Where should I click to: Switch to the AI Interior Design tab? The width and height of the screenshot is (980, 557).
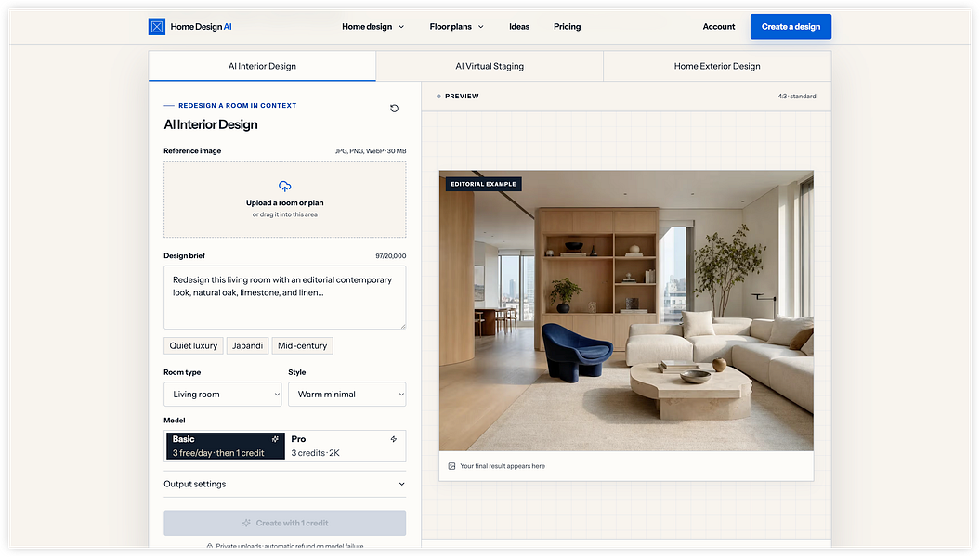point(262,66)
